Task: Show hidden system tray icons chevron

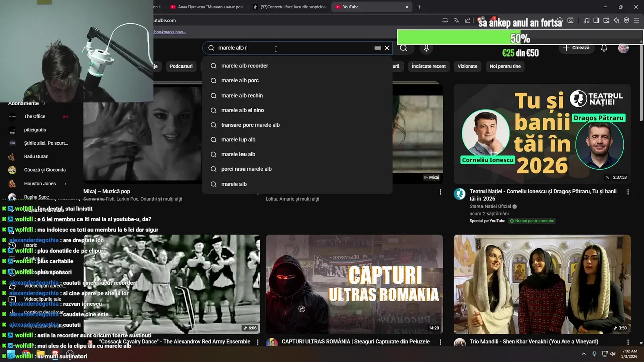Action: [584, 354]
